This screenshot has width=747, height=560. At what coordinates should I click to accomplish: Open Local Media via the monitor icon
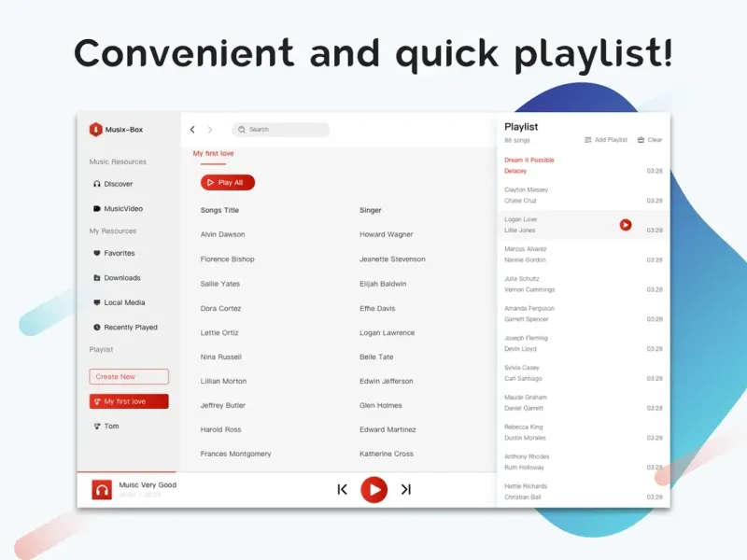(97, 302)
